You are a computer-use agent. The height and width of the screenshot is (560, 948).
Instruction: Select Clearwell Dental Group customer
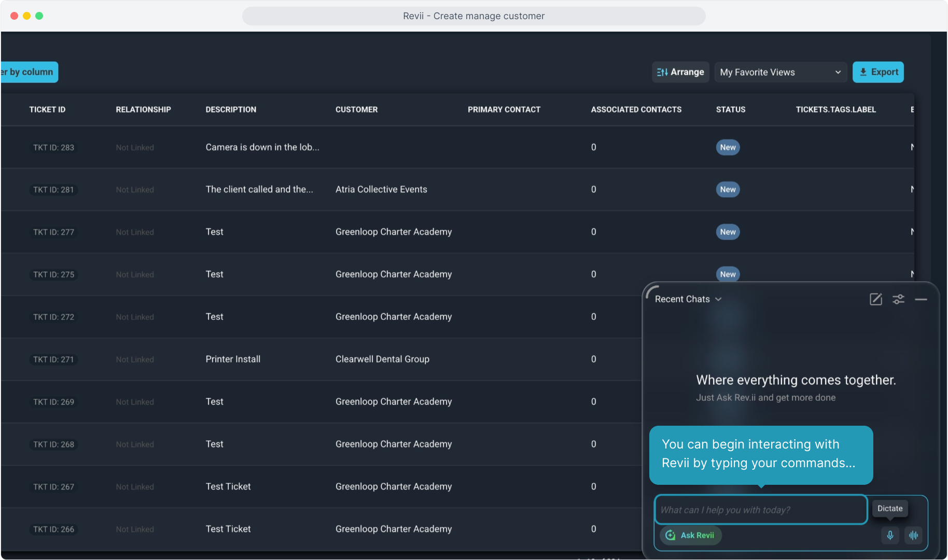click(x=382, y=359)
